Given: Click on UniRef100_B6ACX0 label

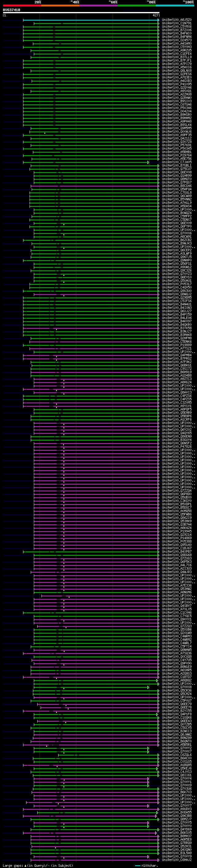Looking at the screenshot, I should tap(177, 758).
